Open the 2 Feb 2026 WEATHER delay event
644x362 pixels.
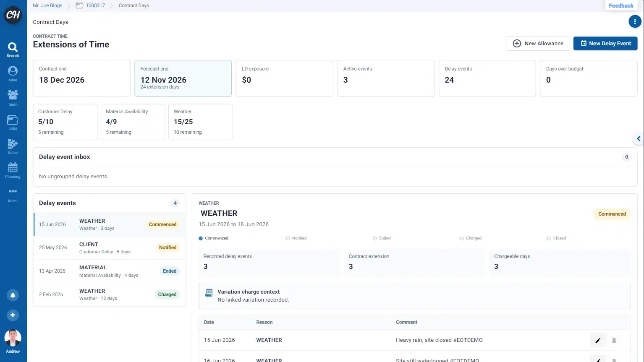point(110,294)
